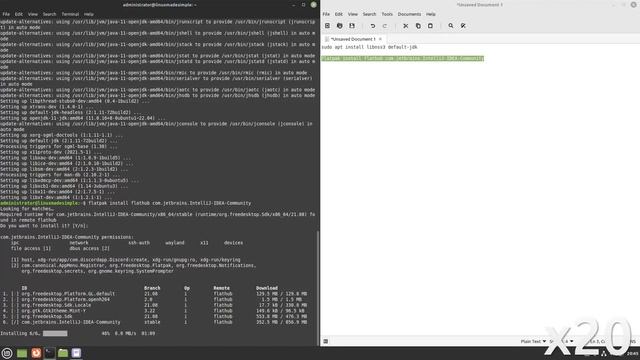640x360 pixels.
Task: Switch to text editor taskbar icon
Action: [x=76, y=353]
